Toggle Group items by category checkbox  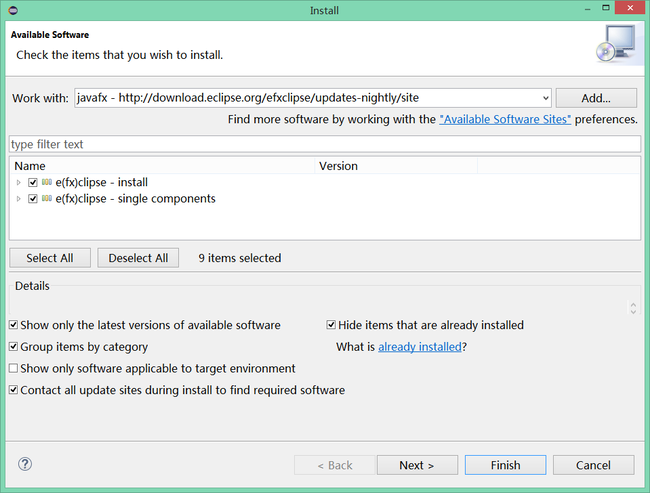pos(14,346)
